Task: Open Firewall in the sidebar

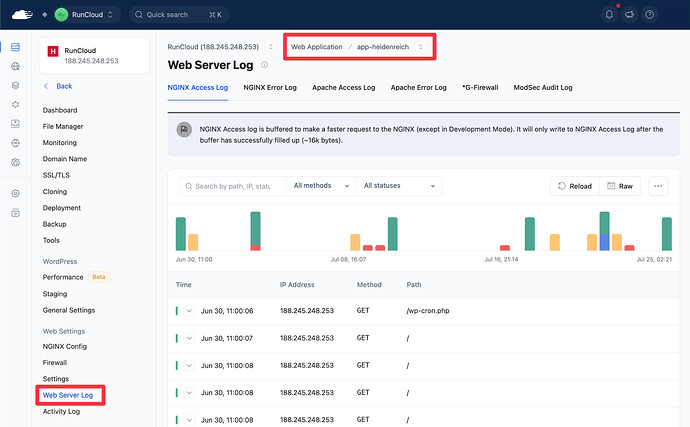Action: (x=55, y=363)
